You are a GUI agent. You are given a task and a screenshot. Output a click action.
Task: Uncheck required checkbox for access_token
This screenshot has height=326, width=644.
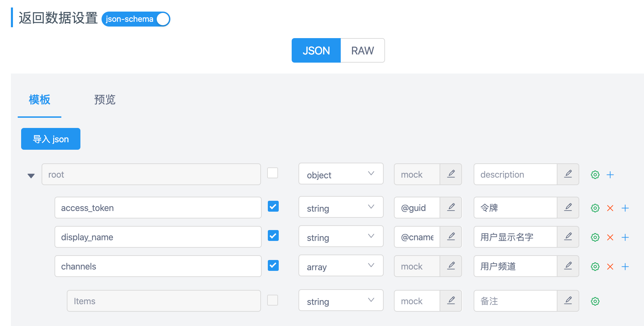pos(273,206)
